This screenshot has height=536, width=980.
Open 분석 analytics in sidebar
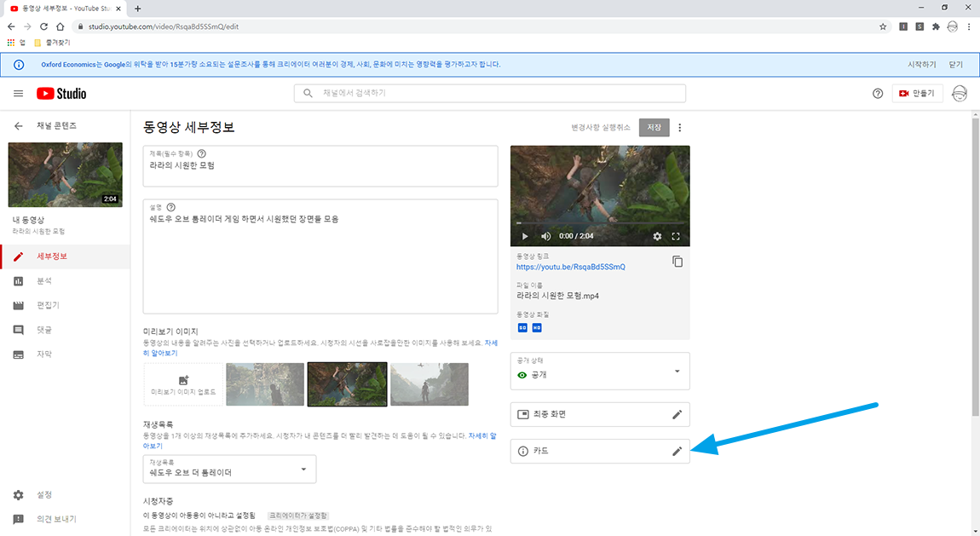click(x=65, y=281)
